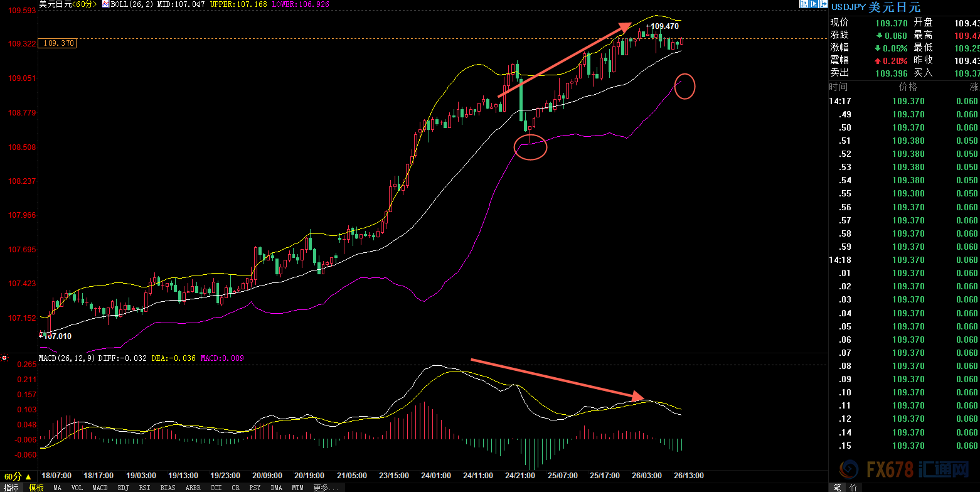Click the middle blue chart toolbar icon
The height and width of the screenshot is (492, 980).
click(x=813, y=4)
